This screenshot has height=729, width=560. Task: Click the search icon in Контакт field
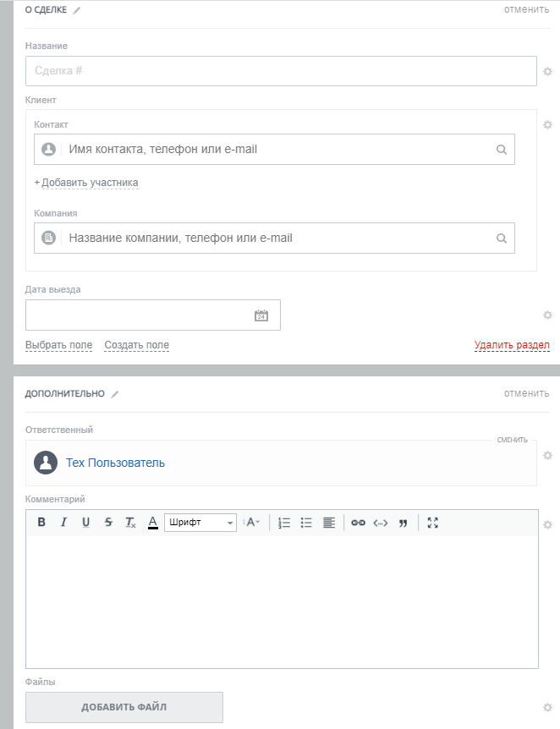click(x=502, y=150)
